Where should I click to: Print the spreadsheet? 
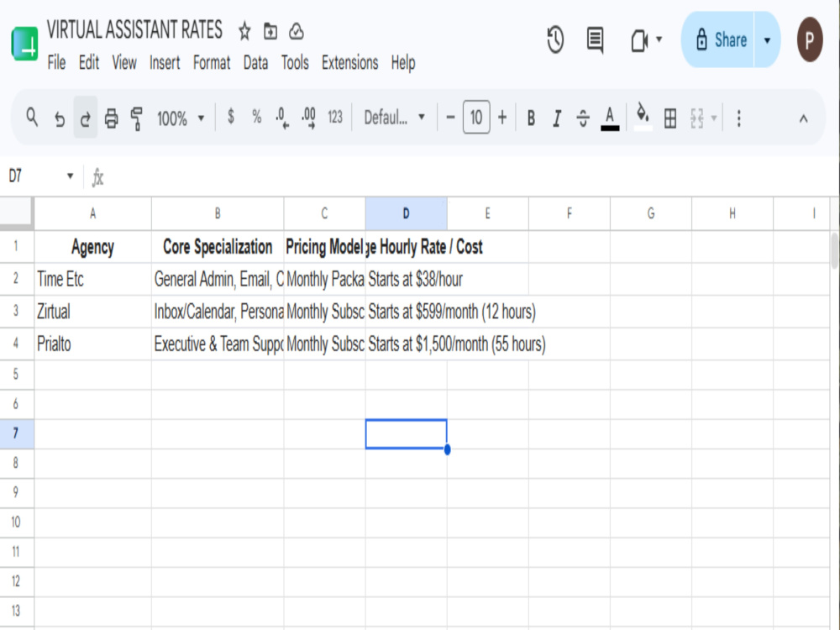click(x=112, y=118)
